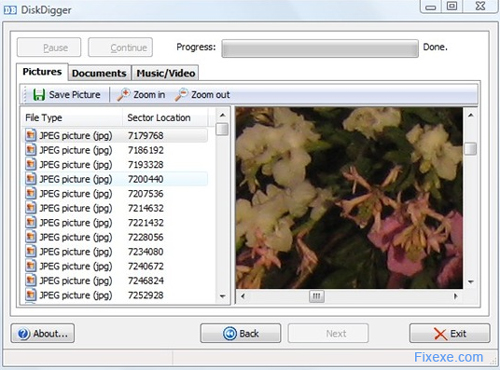Click the Continue button
The height and width of the screenshot is (370, 500).
click(x=120, y=47)
